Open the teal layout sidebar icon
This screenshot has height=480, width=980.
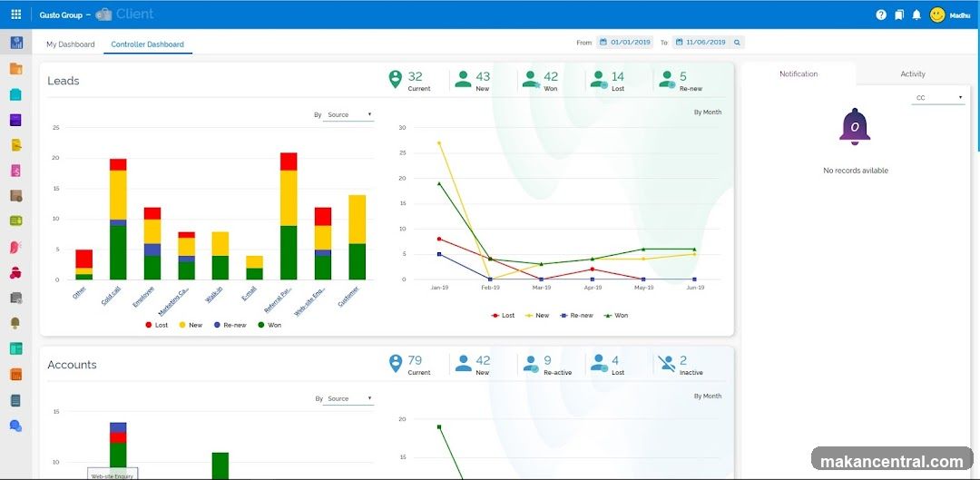[16, 348]
